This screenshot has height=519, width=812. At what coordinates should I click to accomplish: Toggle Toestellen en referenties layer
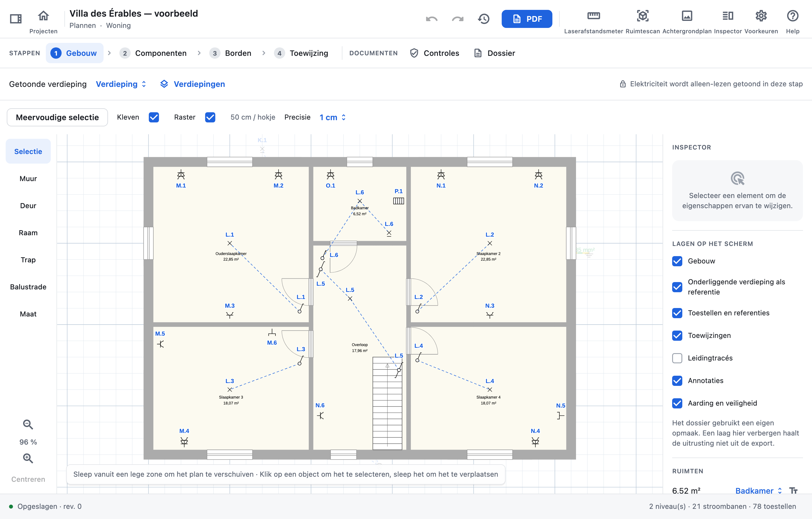677,313
